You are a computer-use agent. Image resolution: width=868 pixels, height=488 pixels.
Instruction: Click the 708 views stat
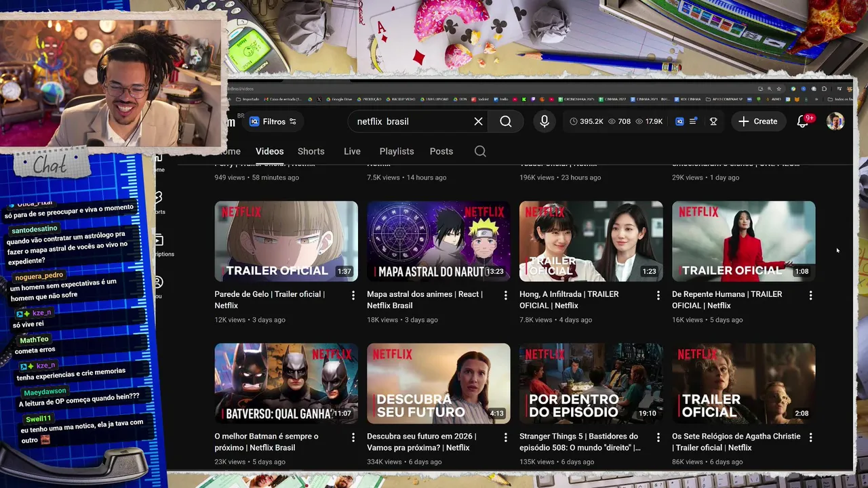pyautogui.click(x=619, y=121)
